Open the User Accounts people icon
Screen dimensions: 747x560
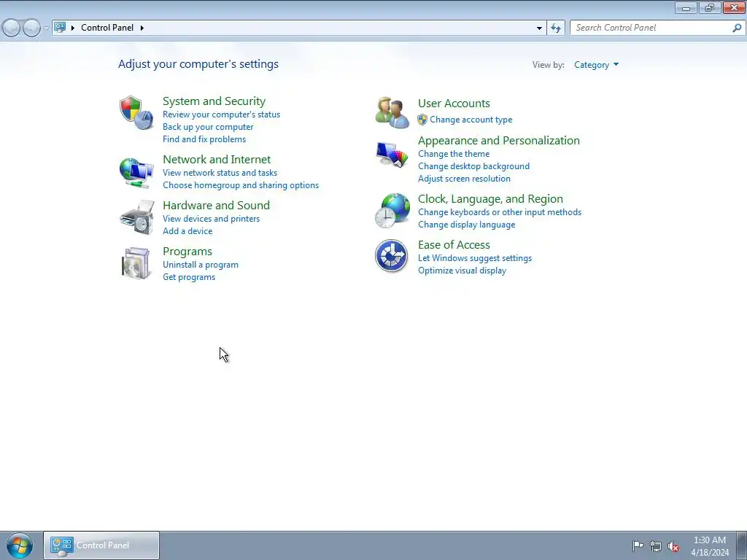[392, 112]
